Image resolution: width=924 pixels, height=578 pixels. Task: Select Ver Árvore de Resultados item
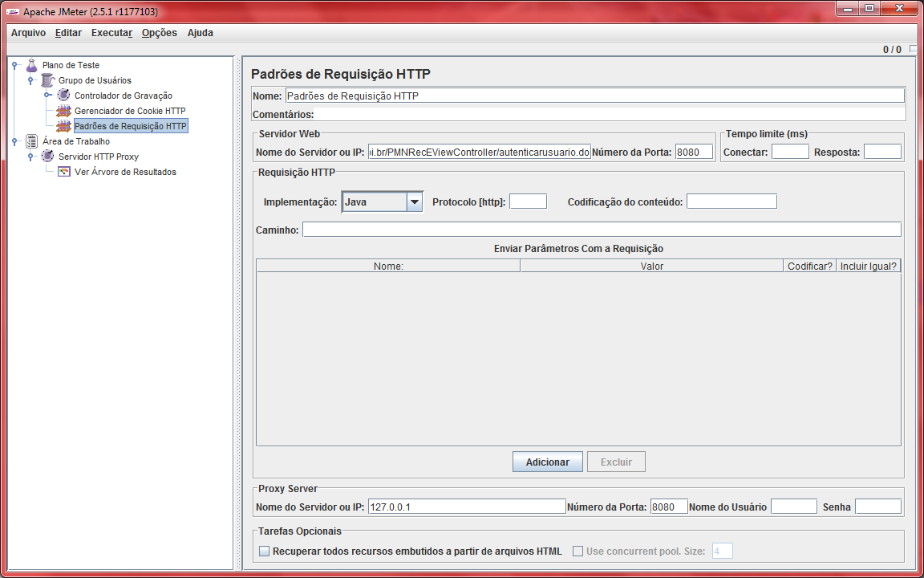tap(125, 173)
